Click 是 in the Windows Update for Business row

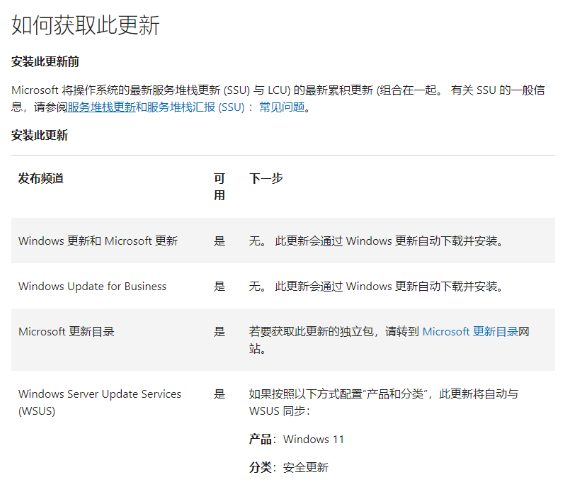coord(219,286)
